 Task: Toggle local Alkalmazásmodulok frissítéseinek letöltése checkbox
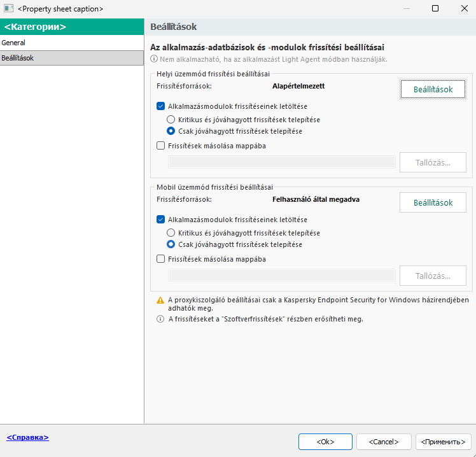pyautogui.click(x=160, y=107)
